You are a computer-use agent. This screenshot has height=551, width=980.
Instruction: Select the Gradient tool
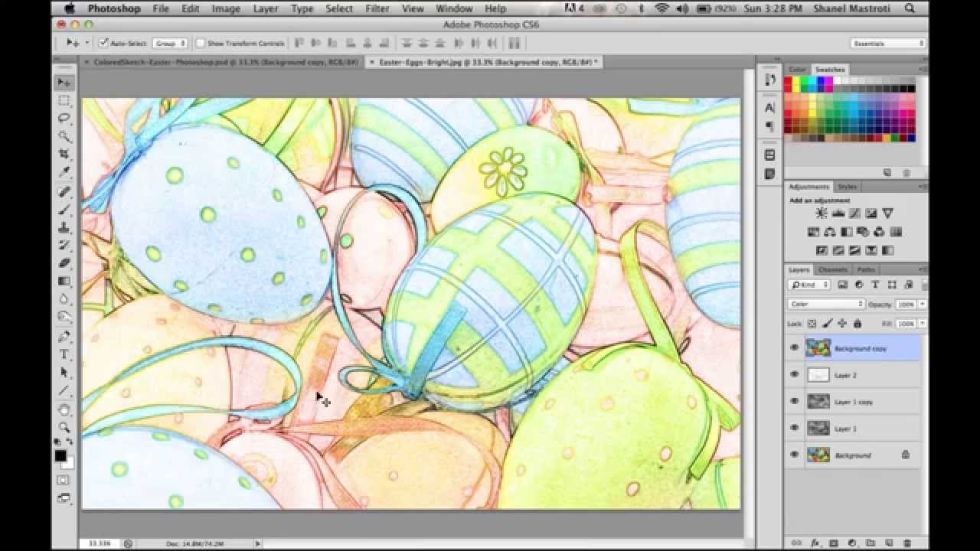(64, 281)
